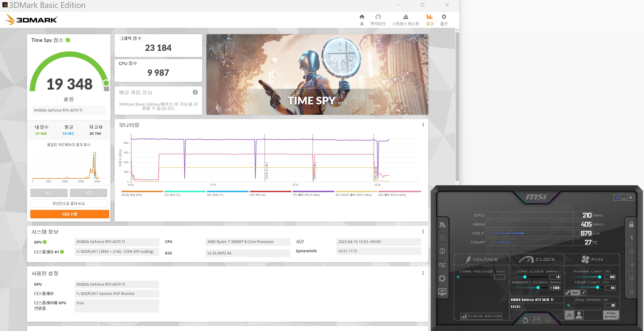644x331 pixels.
Task: Click the 3DMark logo
Action: (31, 19)
